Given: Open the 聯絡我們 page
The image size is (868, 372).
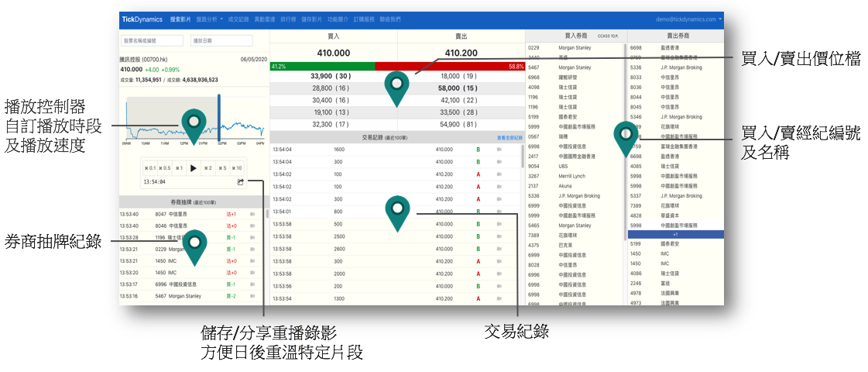Looking at the screenshot, I should tap(389, 19).
